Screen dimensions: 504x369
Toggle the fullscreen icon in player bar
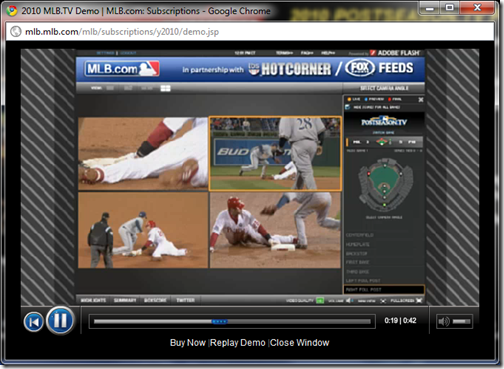tap(419, 300)
